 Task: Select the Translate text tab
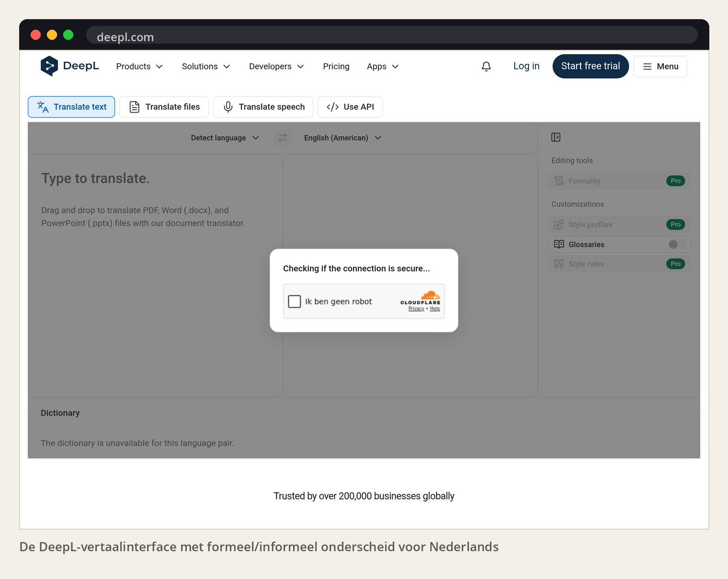coord(71,107)
